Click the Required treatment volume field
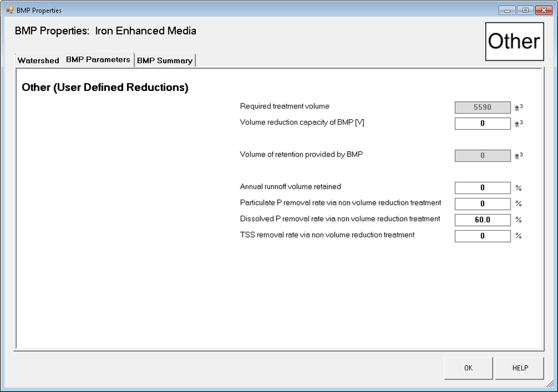 click(482, 108)
